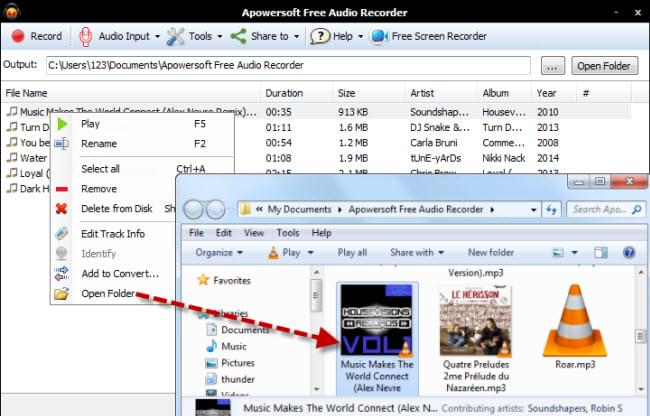Click the Explorer help question mark icon

tap(629, 252)
